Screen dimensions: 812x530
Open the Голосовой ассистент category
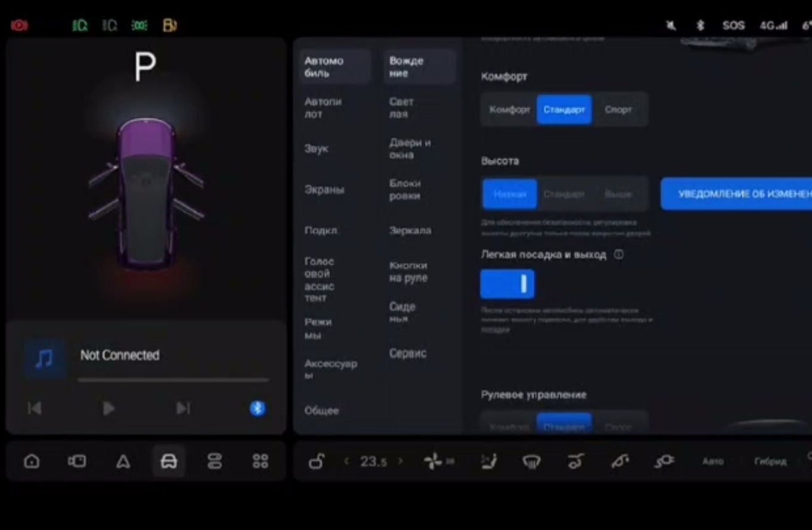[x=320, y=280]
